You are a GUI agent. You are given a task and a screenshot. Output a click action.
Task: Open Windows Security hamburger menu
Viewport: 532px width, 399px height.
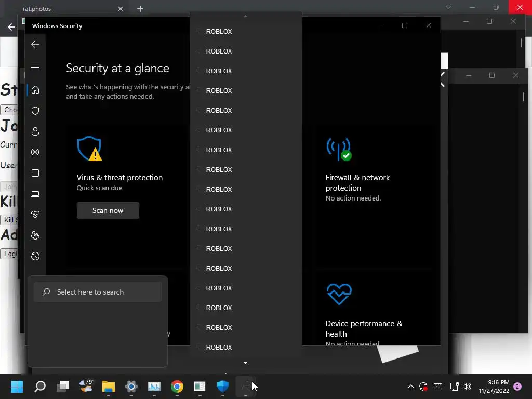click(35, 65)
